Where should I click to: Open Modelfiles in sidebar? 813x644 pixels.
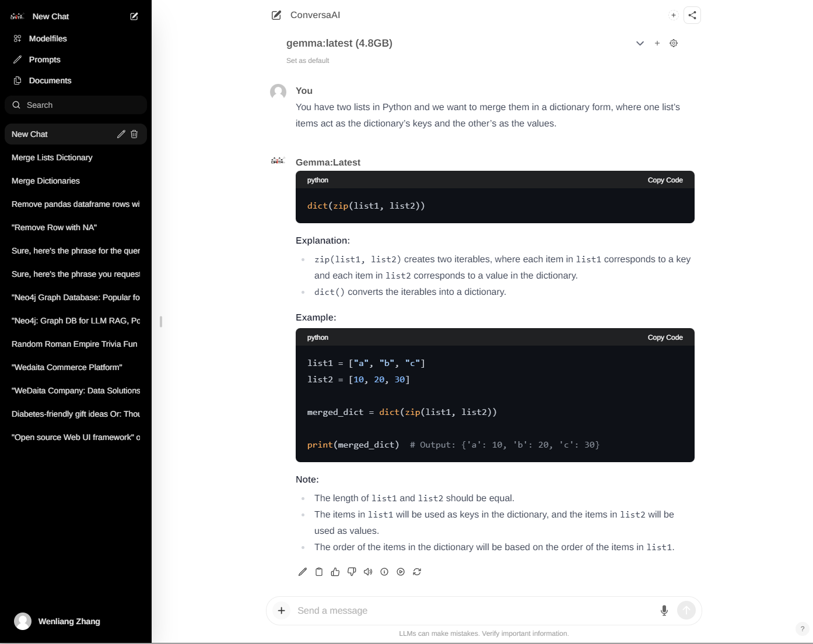[x=48, y=38]
